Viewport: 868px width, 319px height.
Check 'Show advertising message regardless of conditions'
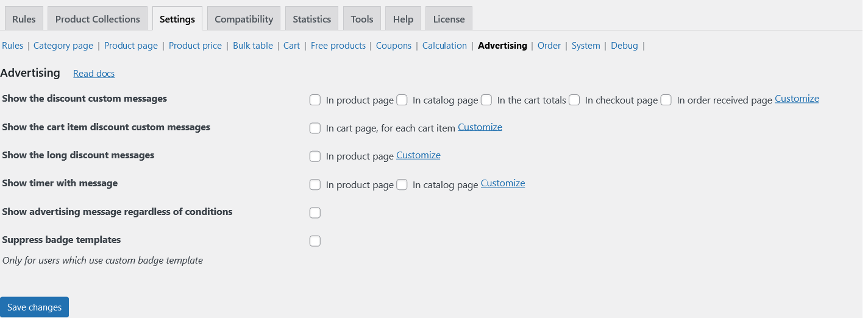pyautogui.click(x=315, y=212)
